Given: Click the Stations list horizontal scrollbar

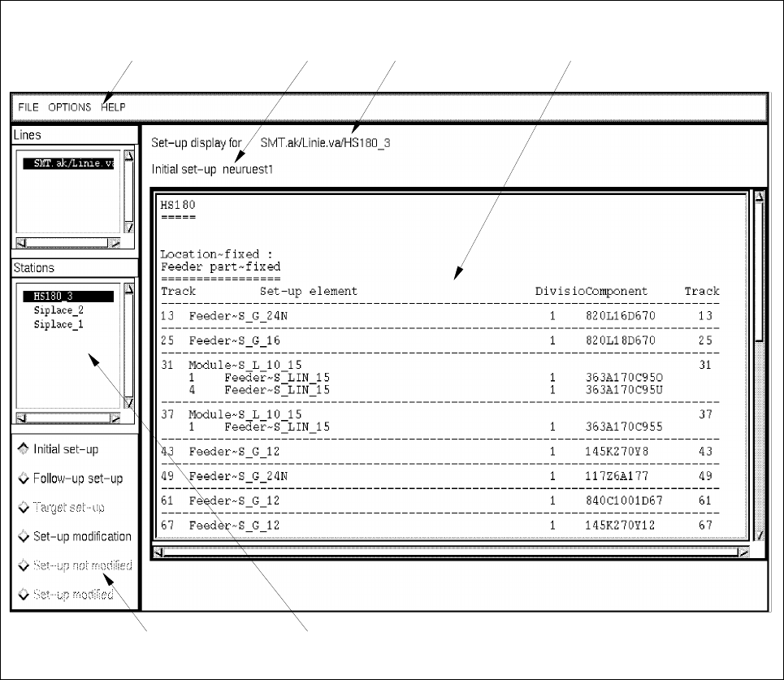Looking at the screenshot, I should tap(68, 418).
